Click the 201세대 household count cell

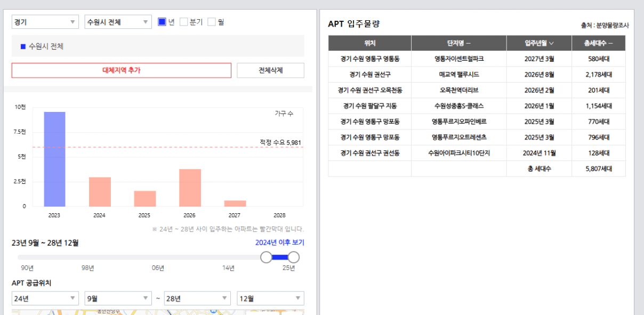598,90
